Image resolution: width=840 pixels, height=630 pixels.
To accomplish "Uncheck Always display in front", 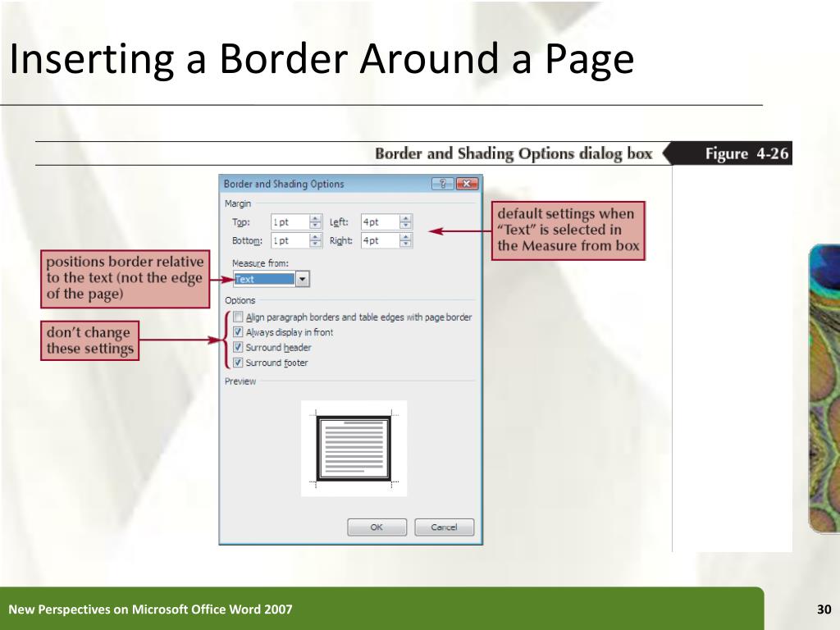I will (x=239, y=331).
